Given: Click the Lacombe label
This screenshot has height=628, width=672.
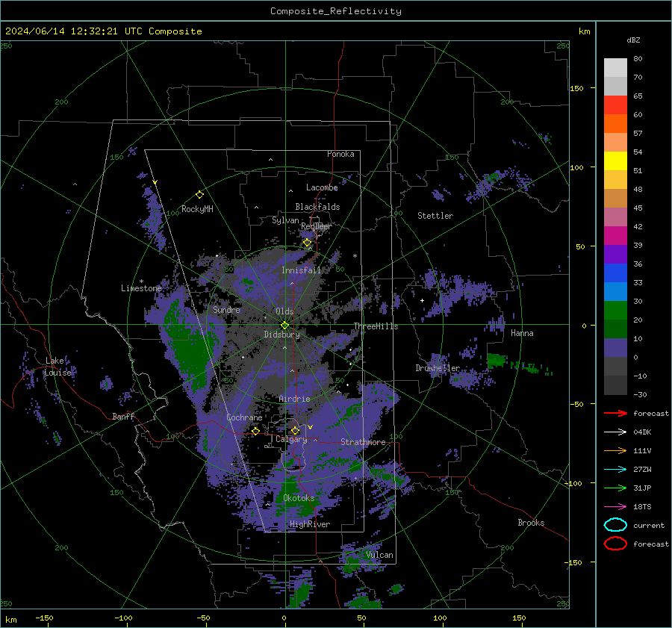Looking at the screenshot, I should [322, 187].
